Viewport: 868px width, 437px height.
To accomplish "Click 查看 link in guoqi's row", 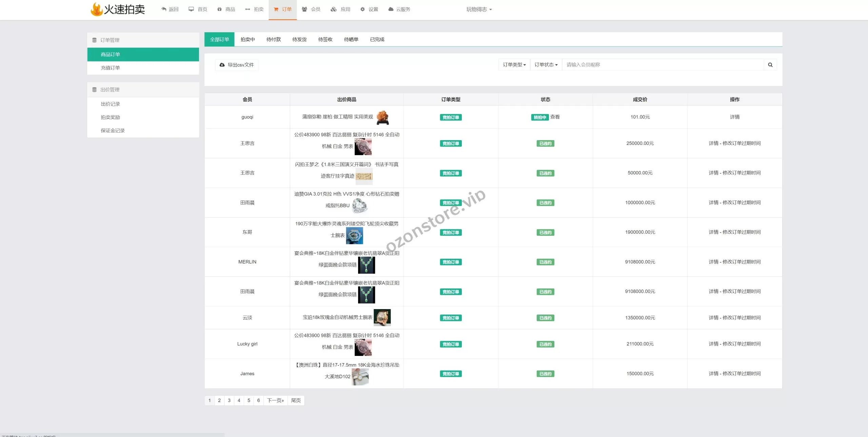I will [x=555, y=117].
